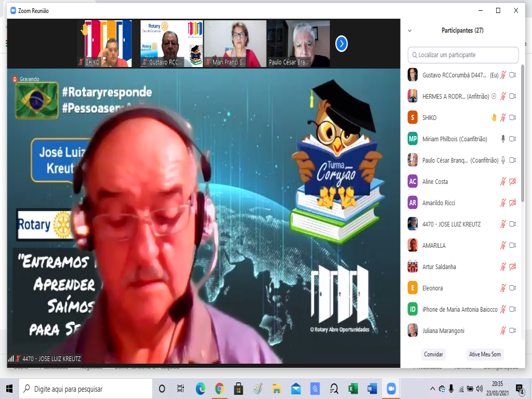The height and width of the screenshot is (399, 532).
Task: Click Juliana Marangoni's profile avatar
Action: 413,331
